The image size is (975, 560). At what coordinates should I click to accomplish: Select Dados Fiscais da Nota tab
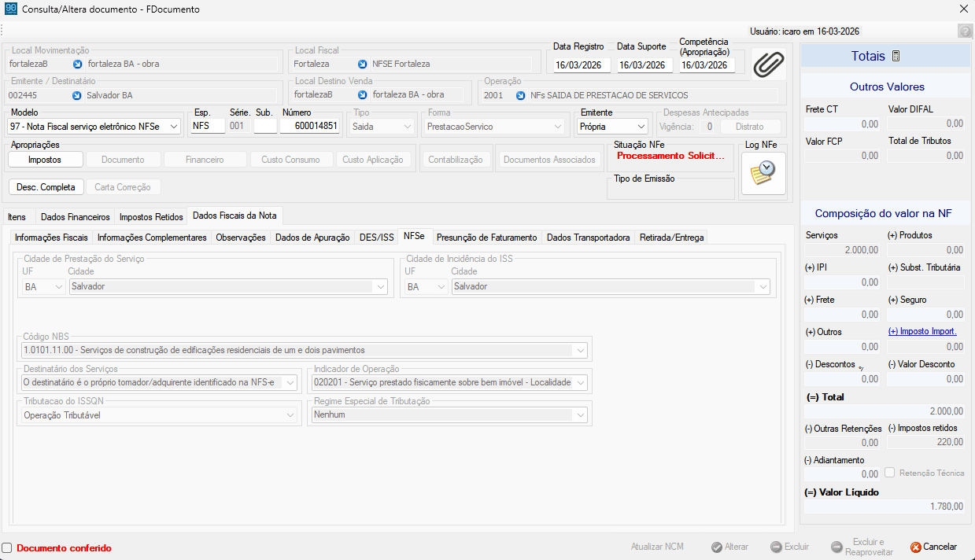234,216
